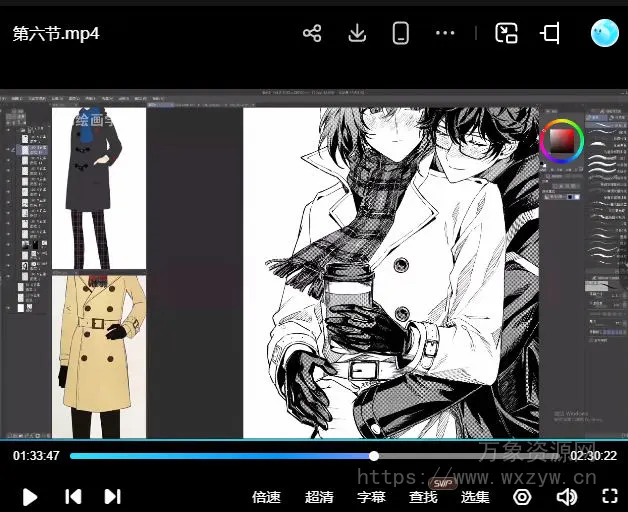Open the blue user avatar profile
Screen dimensions: 628x512
(x=604, y=33)
